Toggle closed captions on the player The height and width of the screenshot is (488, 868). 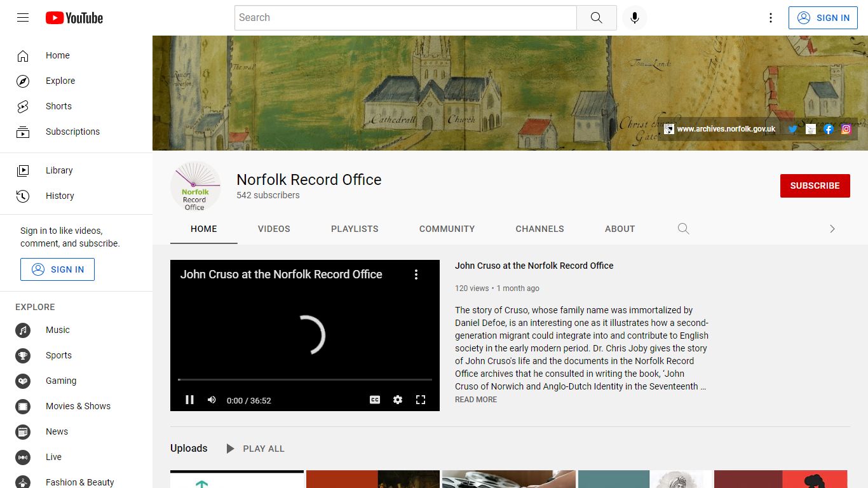point(375,400)
